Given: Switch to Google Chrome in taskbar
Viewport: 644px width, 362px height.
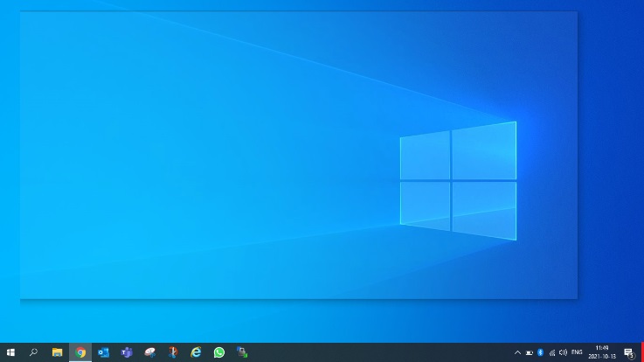Looking at the screenshot, I should (80, 352).
